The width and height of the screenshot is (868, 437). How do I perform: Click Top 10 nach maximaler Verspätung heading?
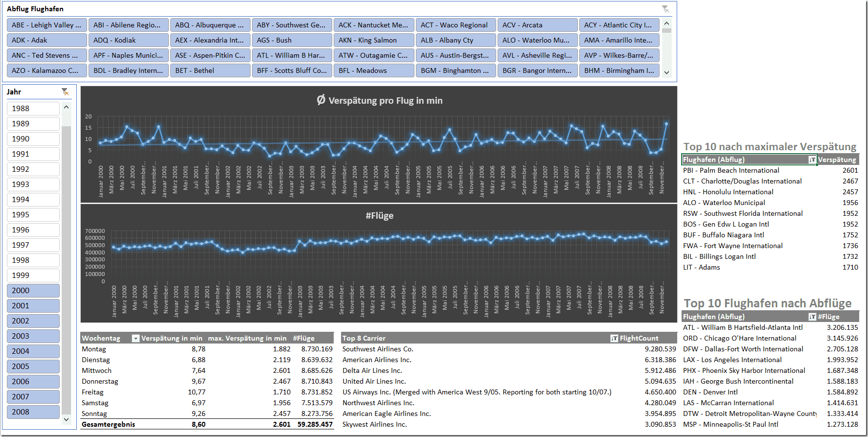pyautogui.click(x=770, y=147)
